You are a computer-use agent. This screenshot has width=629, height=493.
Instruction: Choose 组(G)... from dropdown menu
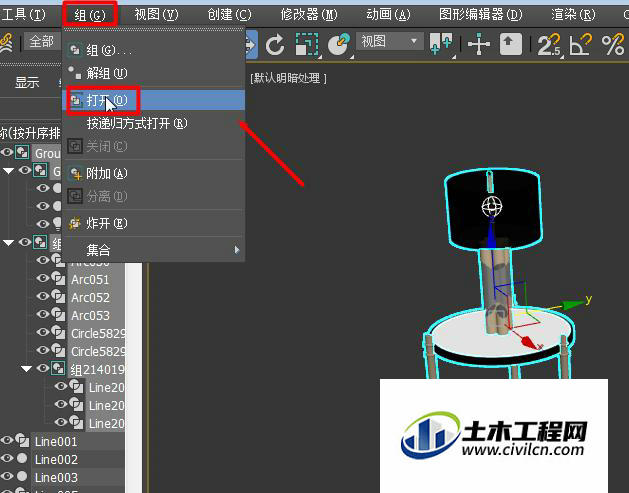click(154, 50)
